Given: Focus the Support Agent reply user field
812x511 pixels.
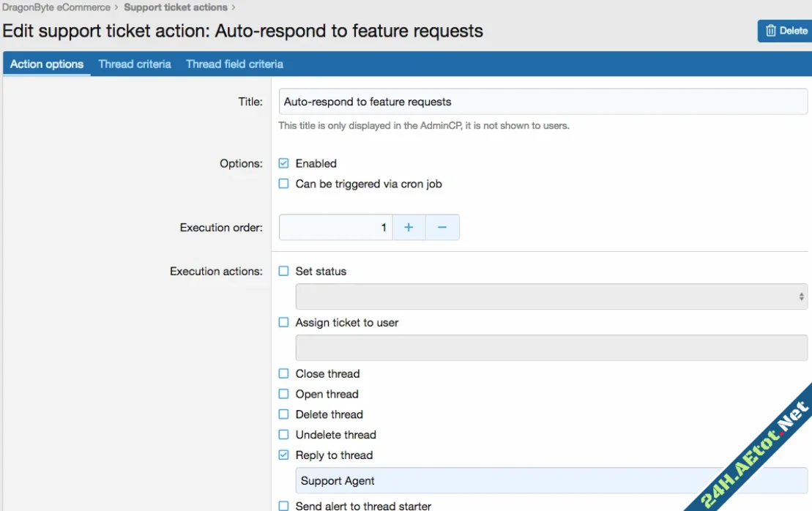Looking at the screenshot, I should coord(513,481).
